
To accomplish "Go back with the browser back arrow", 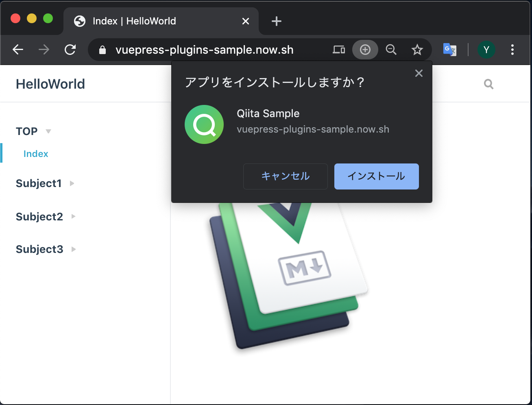I will [18, 50].
